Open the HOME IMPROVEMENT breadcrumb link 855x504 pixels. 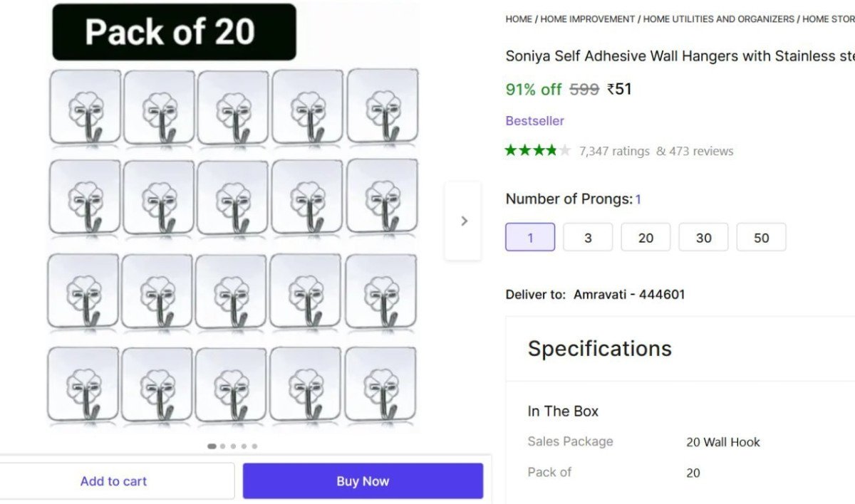586,19
